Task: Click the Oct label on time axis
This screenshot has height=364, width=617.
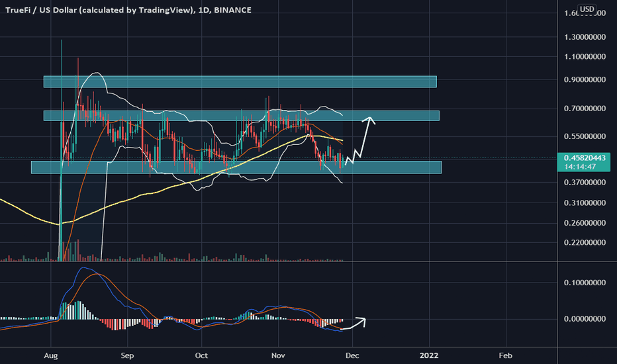Action: point(201,356)
